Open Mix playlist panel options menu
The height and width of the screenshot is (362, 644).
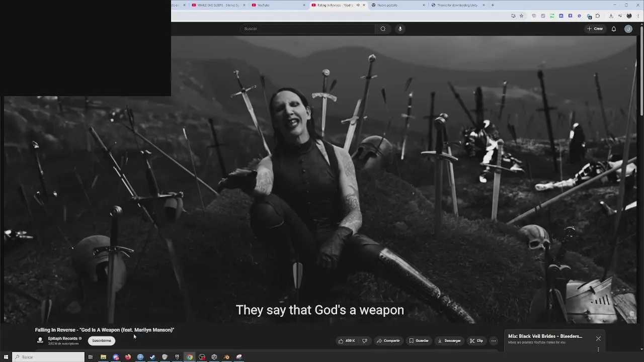(598, 349)
